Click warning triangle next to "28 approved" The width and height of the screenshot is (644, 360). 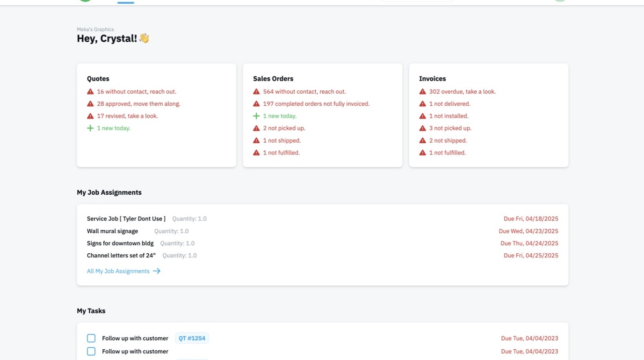pos(90,104)
